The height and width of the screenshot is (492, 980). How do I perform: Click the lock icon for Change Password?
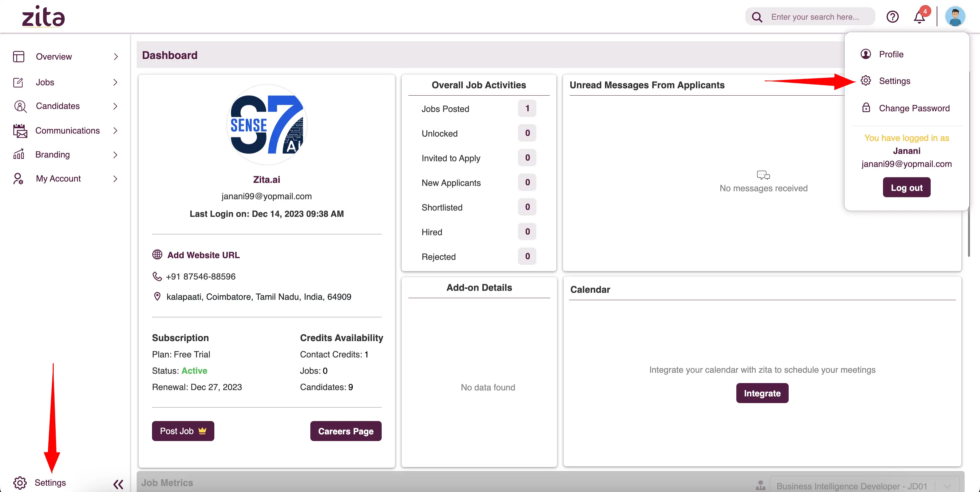coord(866,108)
